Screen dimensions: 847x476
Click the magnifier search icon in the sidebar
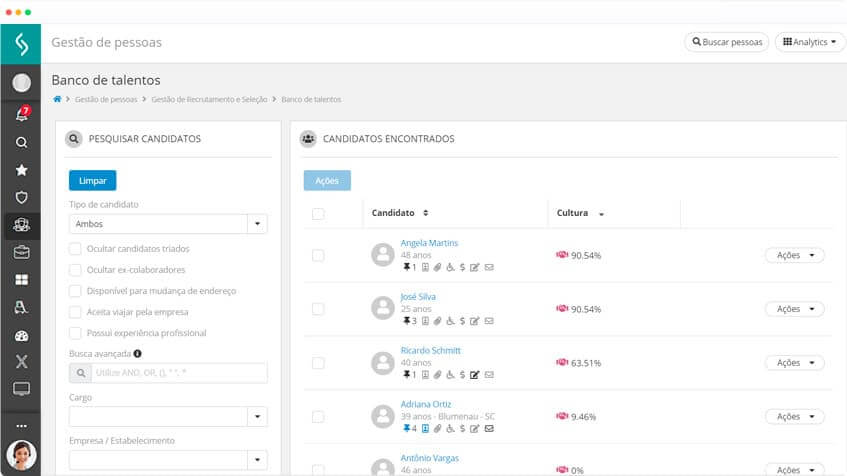(x=21, y=143)
